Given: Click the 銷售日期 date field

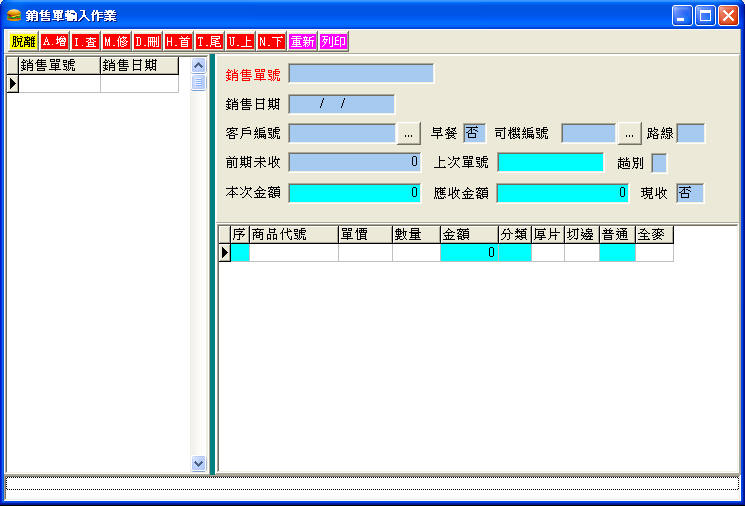Looking at the screenshot, I should (342, 104).
